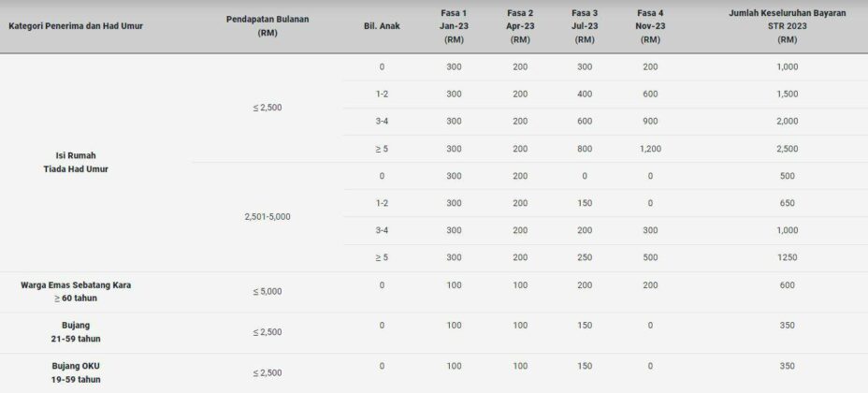Select the Pendapatan Bulanan (RM) column header
This screenshot has height=393, width=868.
[268, 26]
